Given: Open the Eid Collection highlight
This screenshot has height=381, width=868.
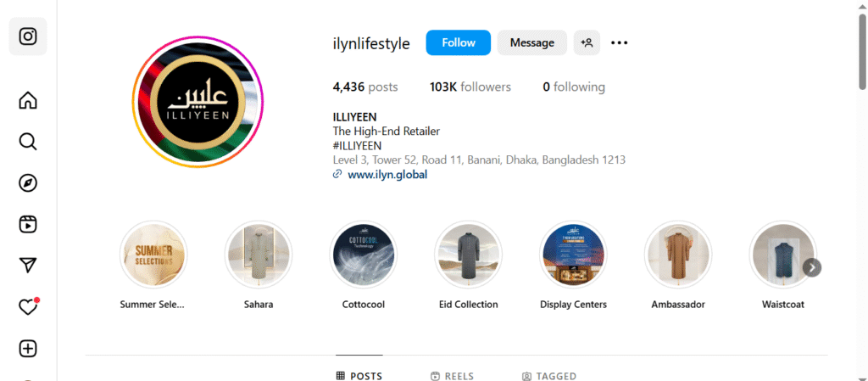Looking at the screenshot, I should pos(468,266).
